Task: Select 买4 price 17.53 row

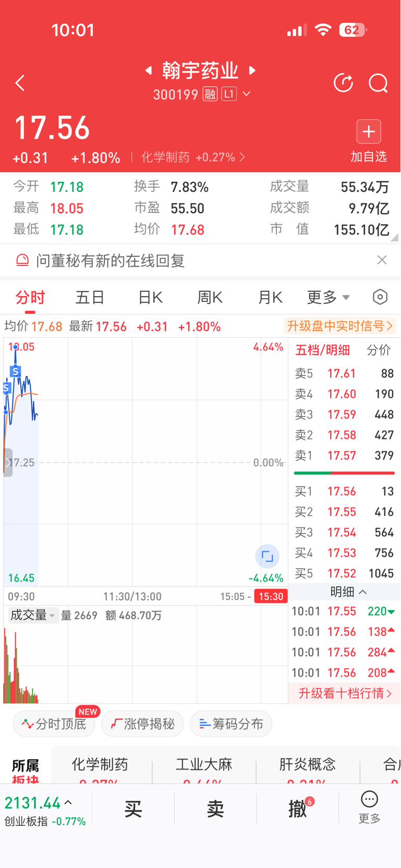Action: (x=344, y=553)
